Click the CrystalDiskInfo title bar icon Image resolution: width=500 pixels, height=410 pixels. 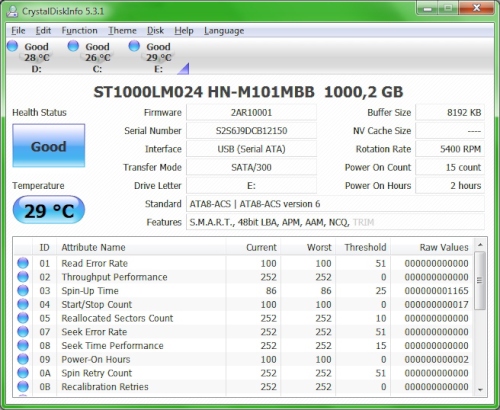(13, 11)
